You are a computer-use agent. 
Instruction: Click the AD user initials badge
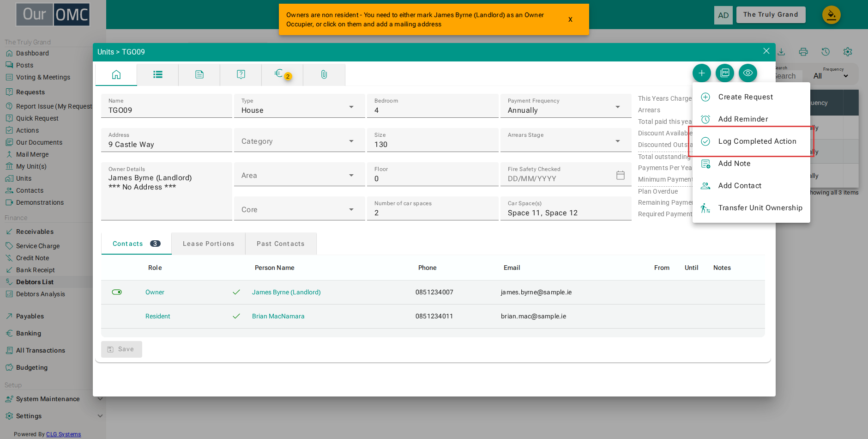[x=723, y=15]
